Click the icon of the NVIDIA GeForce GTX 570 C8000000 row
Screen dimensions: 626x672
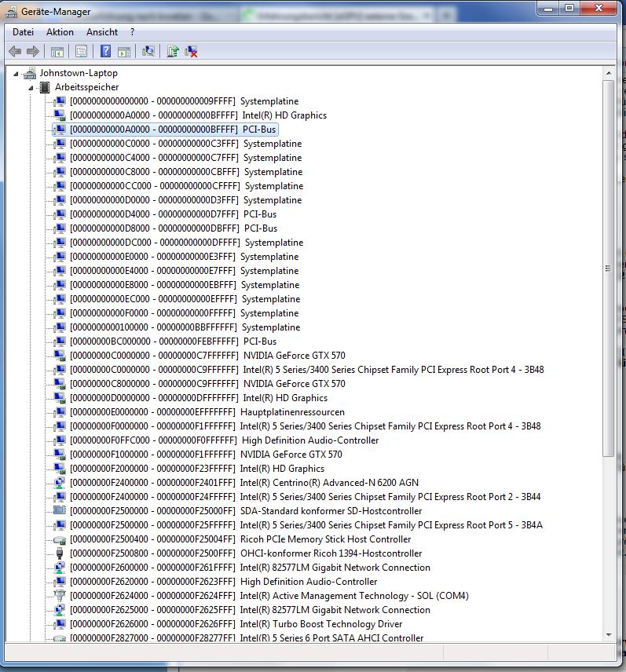(60, 384)
